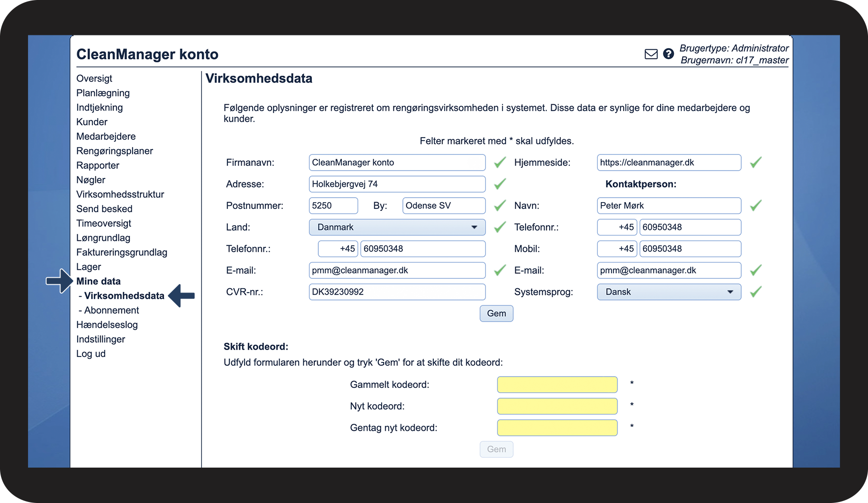Image resolution: width=868 pixels, height=503 pixels.
Task: Open Kunder in the sidebar menu
Action: [x=92, y=122]
